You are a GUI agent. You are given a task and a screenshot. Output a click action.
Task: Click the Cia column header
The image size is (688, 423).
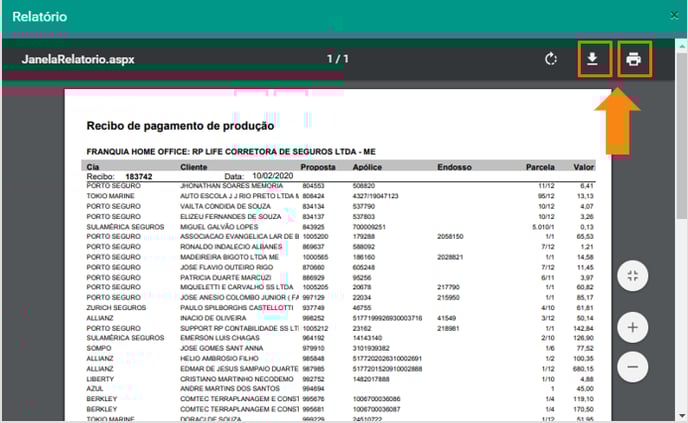coord(93,167)
